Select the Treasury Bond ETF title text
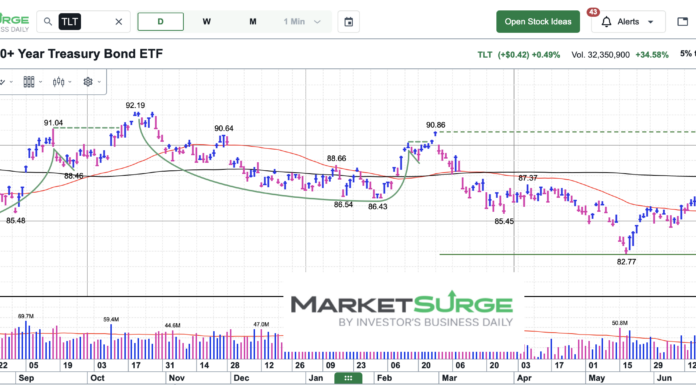Image resolution: width=696 pixels, height=385 pixels. (81, 54)
